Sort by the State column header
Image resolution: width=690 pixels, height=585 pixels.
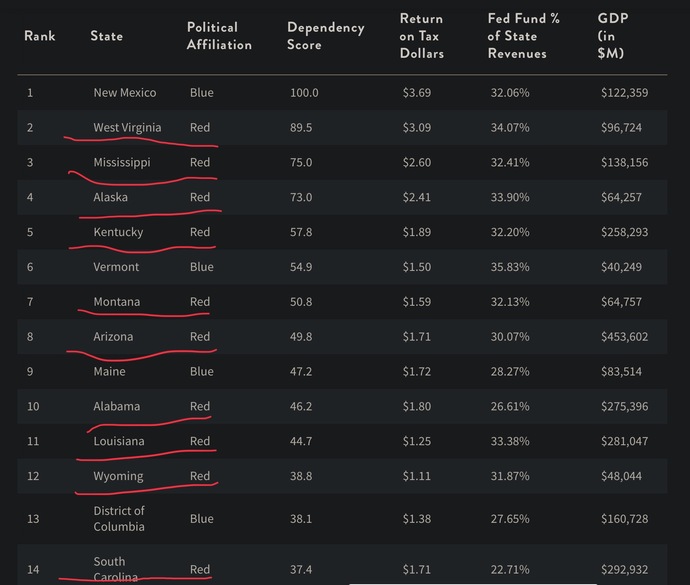point(106,36)
